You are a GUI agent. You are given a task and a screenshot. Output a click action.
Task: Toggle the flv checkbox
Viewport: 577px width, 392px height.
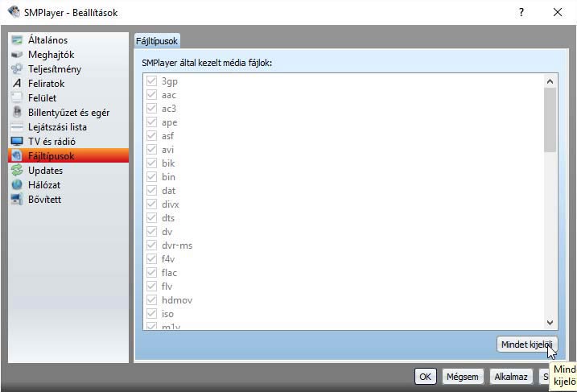coord(151,286)
